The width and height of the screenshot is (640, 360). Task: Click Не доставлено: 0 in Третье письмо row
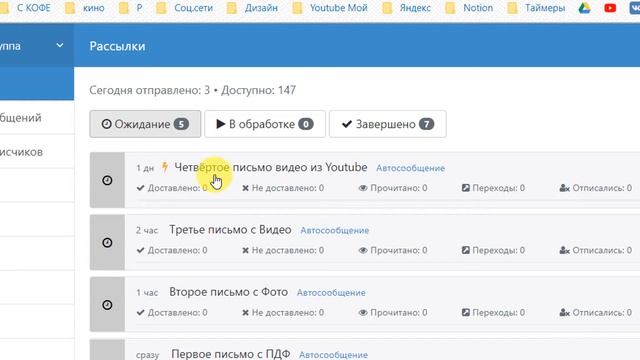[283, 250]
